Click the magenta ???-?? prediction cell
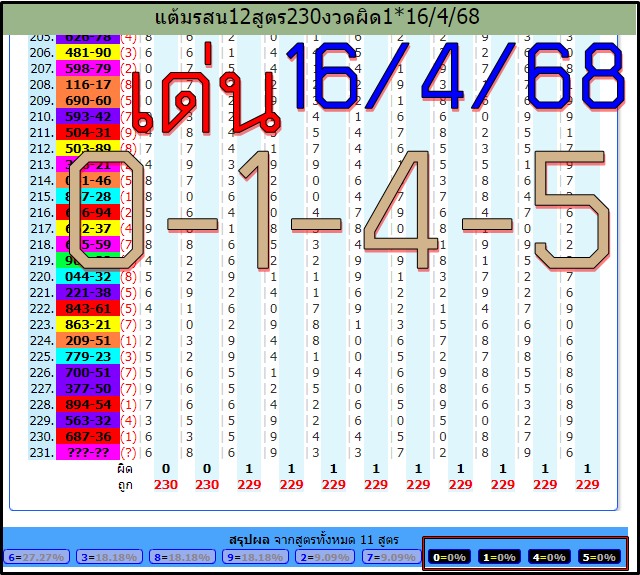640x575 pixels. click(89, 452)
